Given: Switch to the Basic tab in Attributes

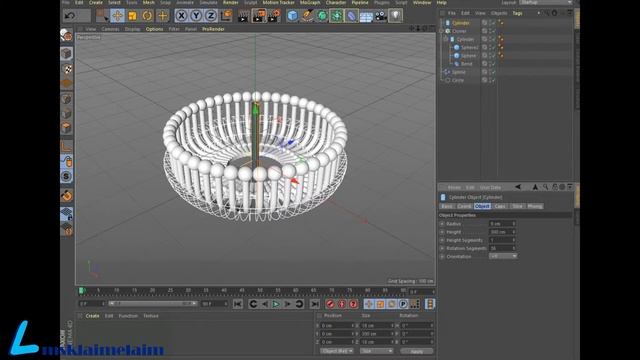Looking at the screenshot, I should pos(447,206).
